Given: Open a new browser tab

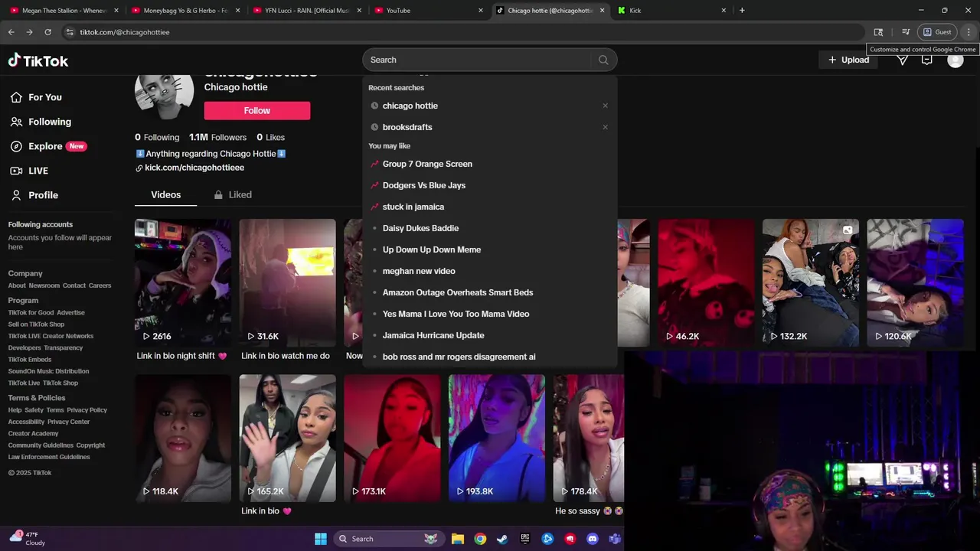Looking at the screenshot, I should point(742,11).
